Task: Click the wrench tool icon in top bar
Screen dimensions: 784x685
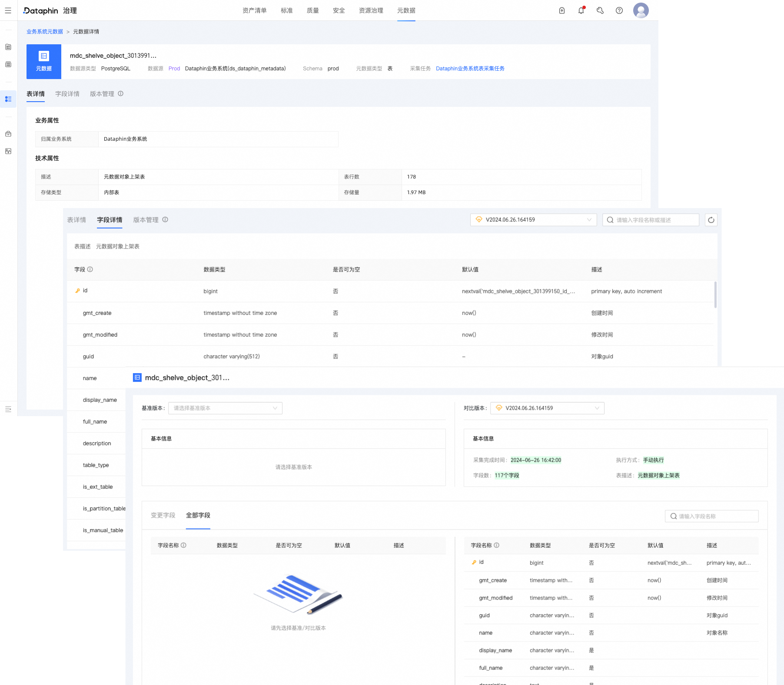Action: (x=600, y=10)
